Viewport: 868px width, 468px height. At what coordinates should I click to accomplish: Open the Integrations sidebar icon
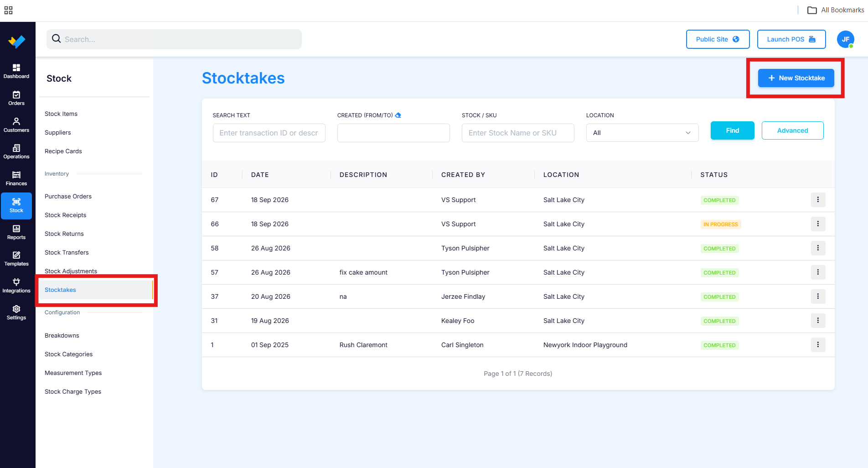(16, 286)
